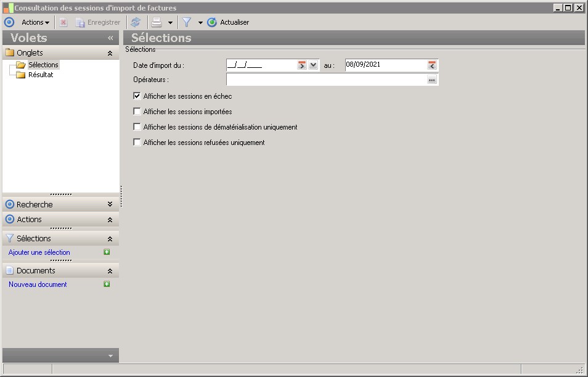Click the ellipsis button for Opérateurs
Viewport: 588px width, 377px height.
(432, 80)
